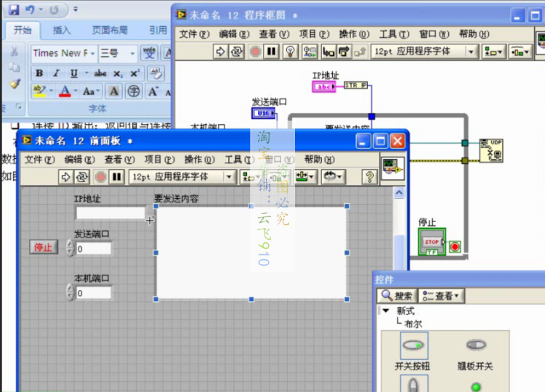
Task: Switch to 插入 tab in Word
Action: (x=62, y=30)
